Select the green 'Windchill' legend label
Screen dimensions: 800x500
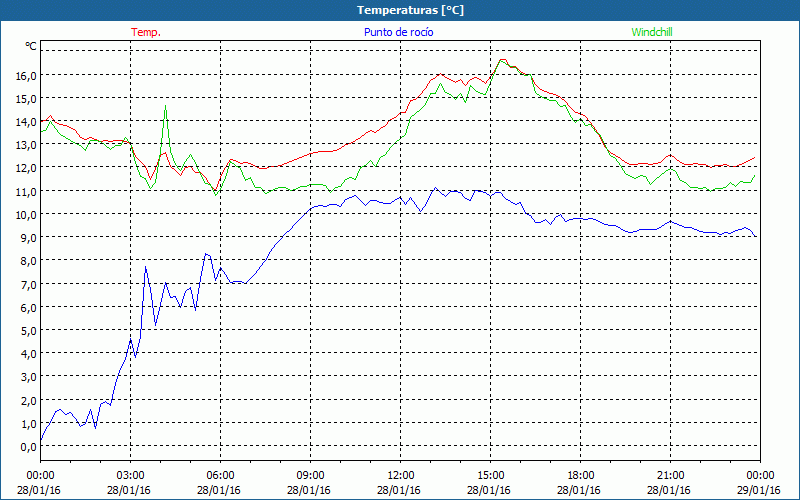coord(652,32)
